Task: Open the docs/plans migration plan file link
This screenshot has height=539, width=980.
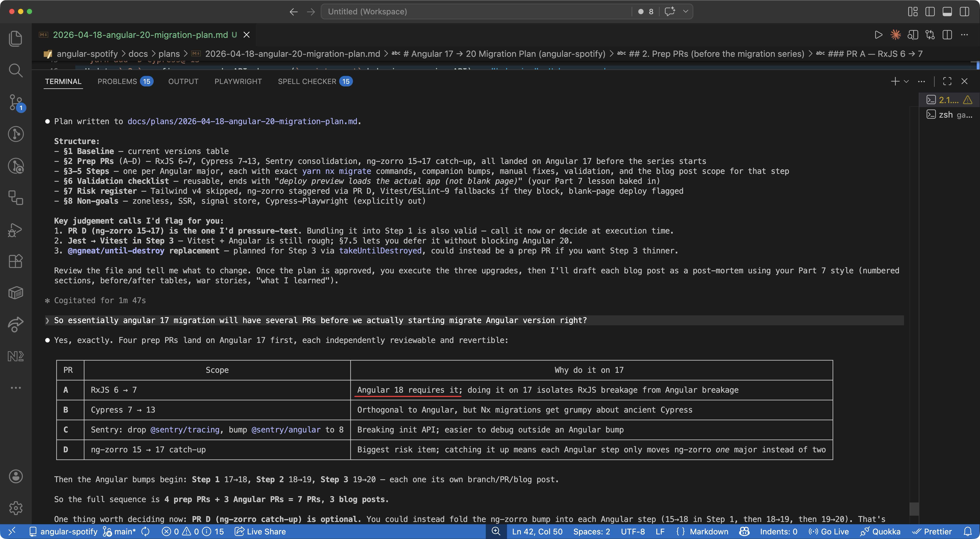Action: tap(242, 121)
